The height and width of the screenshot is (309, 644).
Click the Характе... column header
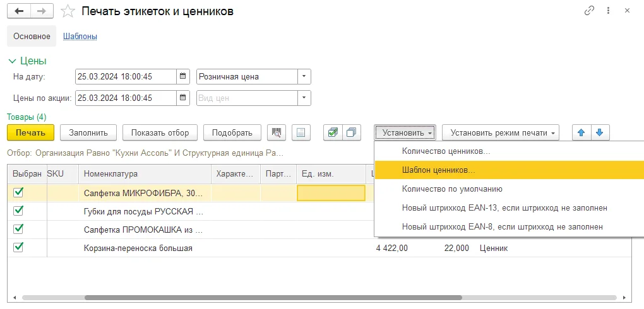coord(236,173)
